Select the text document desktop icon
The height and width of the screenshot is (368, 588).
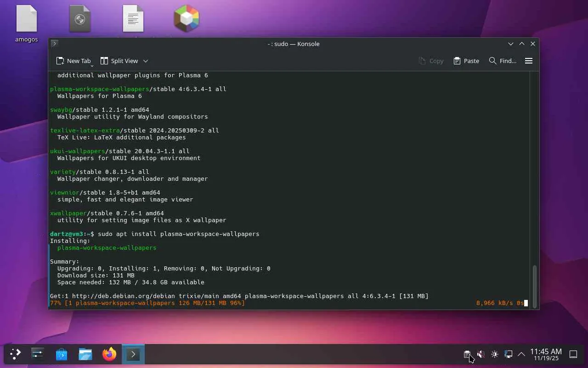point(133,19)
